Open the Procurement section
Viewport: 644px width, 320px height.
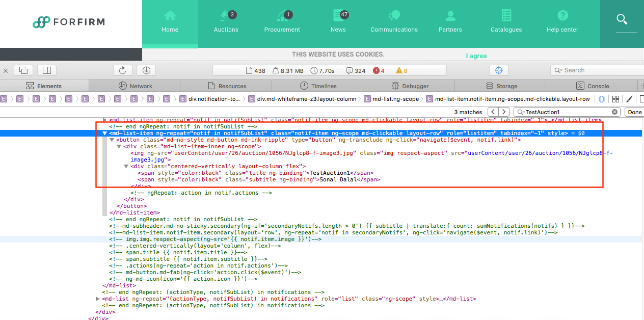click(x=282, y=21)
